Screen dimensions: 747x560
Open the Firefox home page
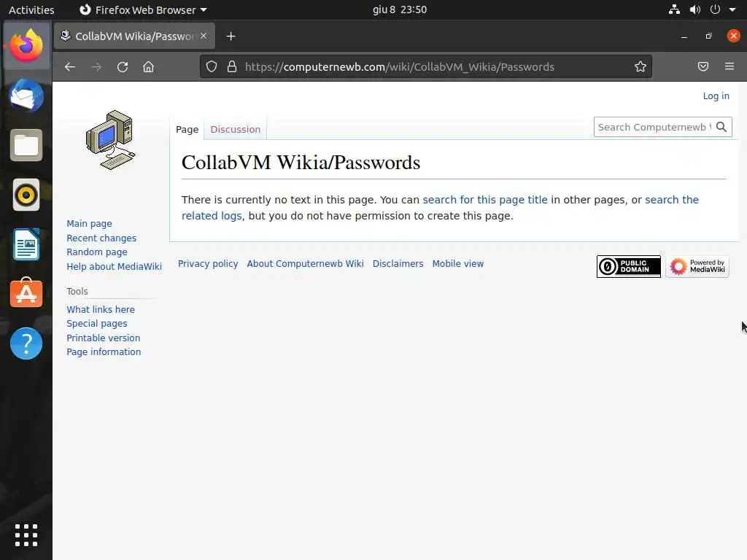[x=149, y=67]
